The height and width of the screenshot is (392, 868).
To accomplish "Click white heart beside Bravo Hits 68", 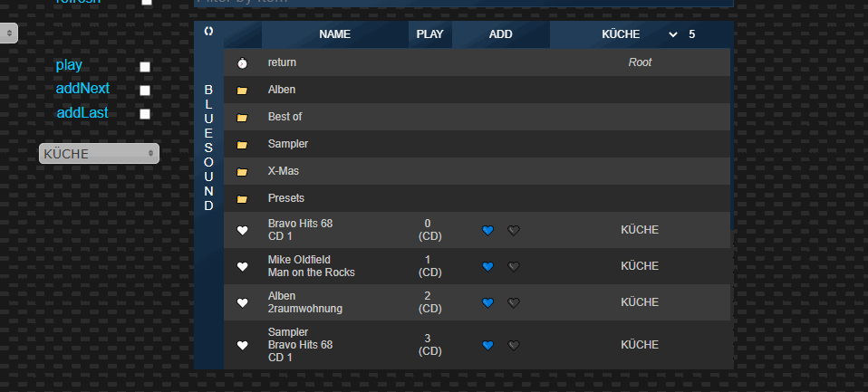I will point(243,231).
